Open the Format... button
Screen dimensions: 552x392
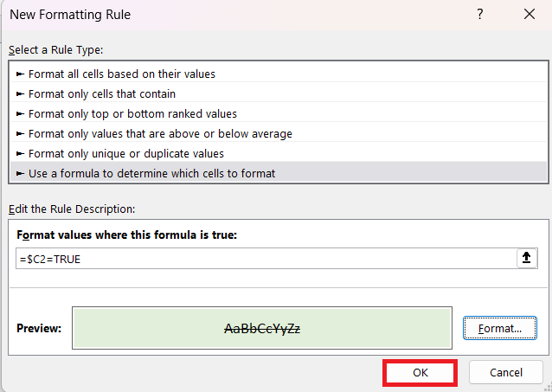click(x=500, y=328)
